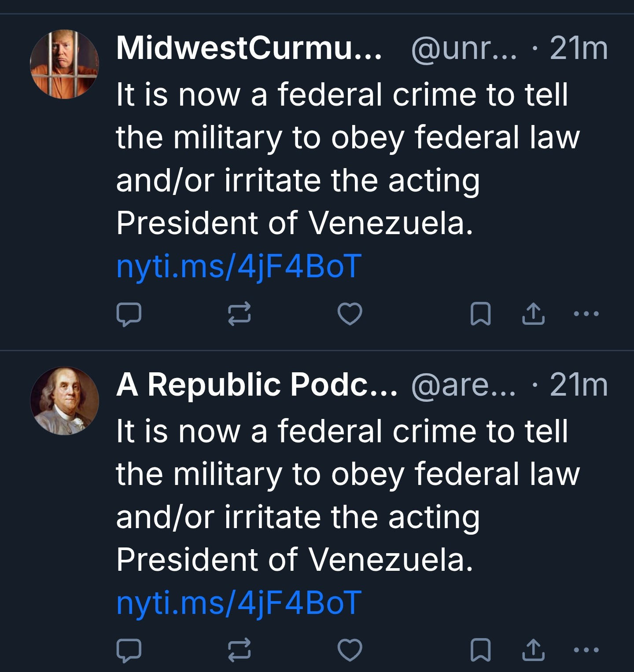Repost the A Republic Podcast post
This screenshot has width=634, height=672.
[x=239, y=650]
